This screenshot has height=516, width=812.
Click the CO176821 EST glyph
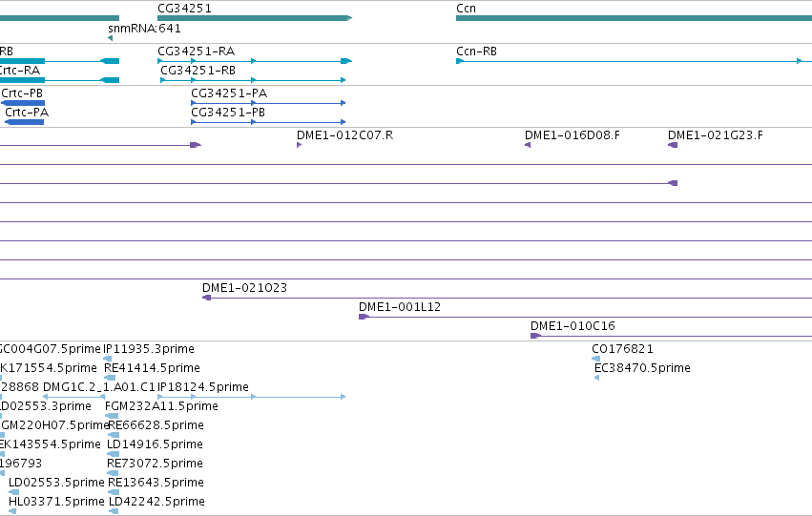[596, 359]
